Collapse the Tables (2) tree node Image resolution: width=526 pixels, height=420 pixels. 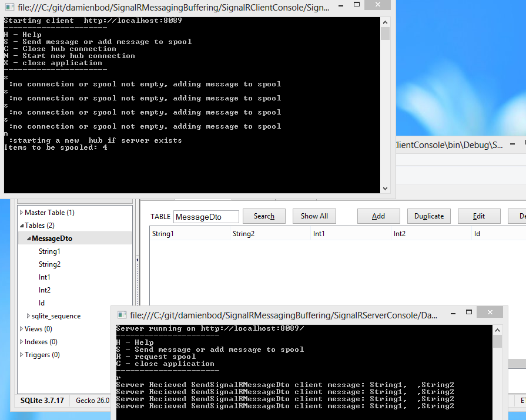pos(22,226)
